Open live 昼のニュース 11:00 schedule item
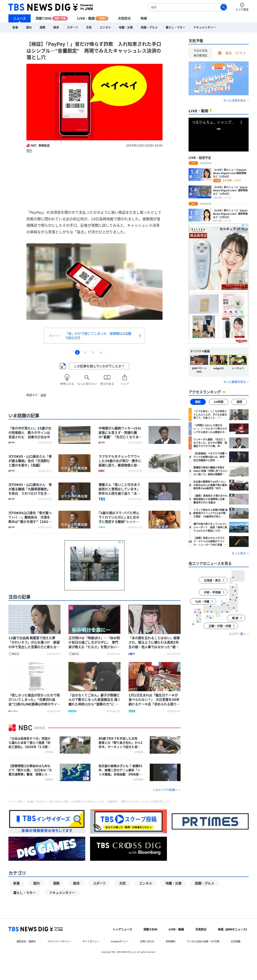 click(219, 175)
